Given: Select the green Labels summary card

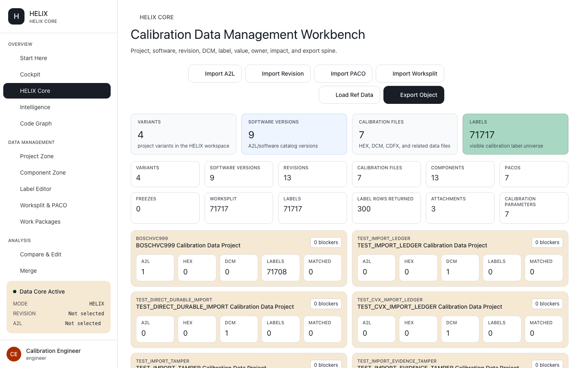Looking at the screenshot, I should point(515,134).
